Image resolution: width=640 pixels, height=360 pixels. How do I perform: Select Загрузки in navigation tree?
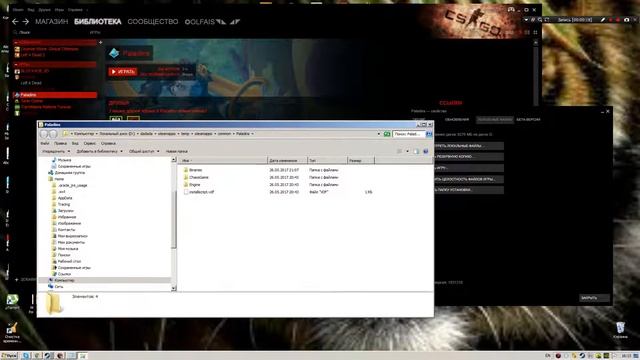click(x=65, y=211)
